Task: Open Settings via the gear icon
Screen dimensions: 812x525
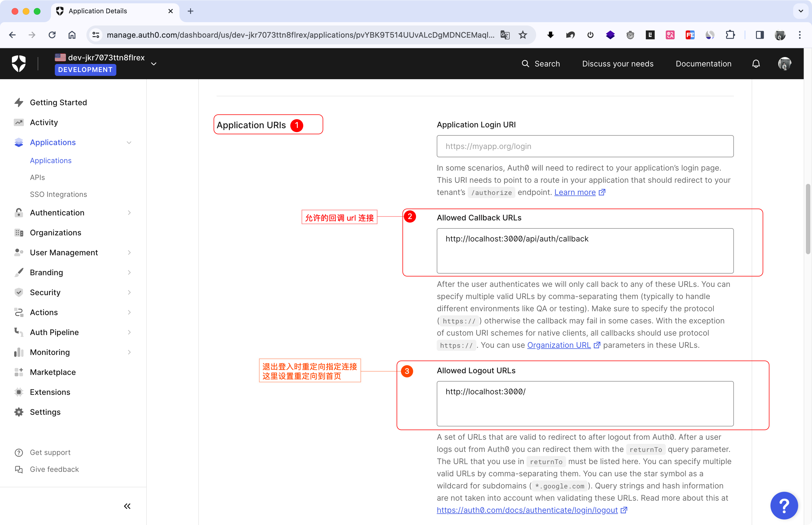Action: pyautogui.click(x=19, y=412)
